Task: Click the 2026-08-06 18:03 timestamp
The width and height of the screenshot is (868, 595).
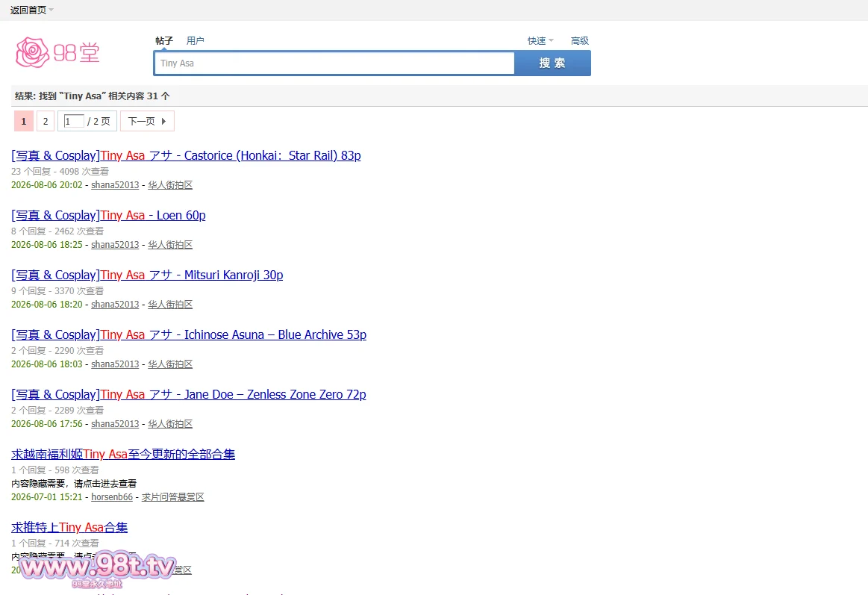Action: (46, 364)
